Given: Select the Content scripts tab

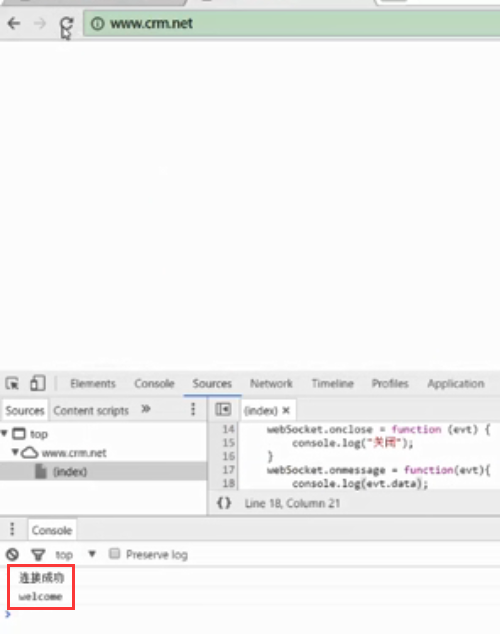Looking at the screenshot, I should 91,410.
